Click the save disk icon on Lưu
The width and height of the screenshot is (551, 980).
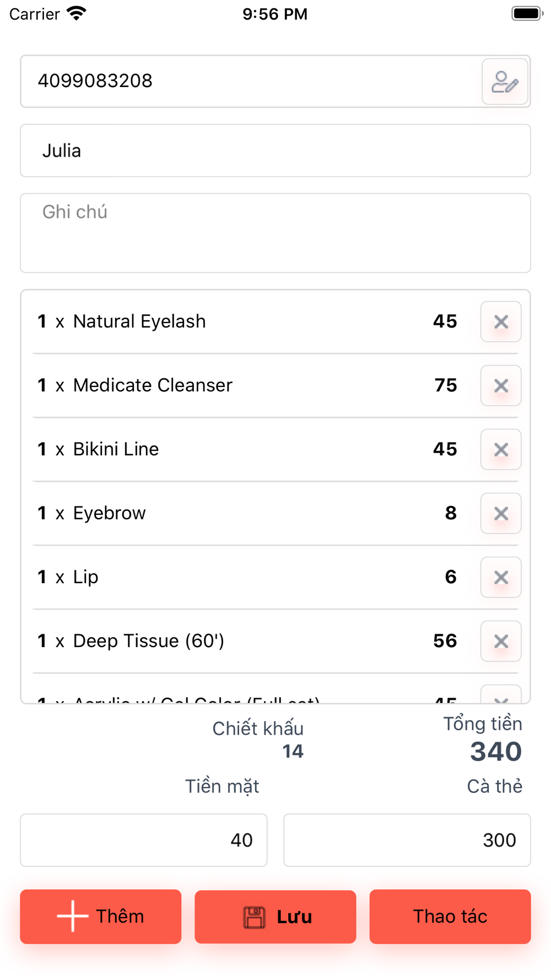point(254,917)
